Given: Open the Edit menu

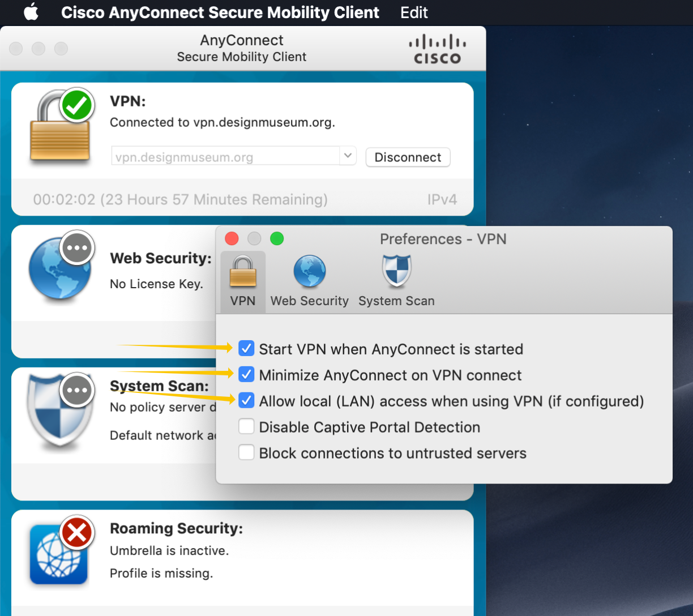Looking at the screenshot, I should 414,12.
